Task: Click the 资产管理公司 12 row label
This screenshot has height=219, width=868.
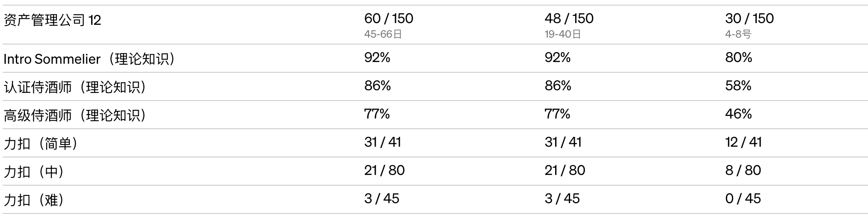Action: coord(52,21)
